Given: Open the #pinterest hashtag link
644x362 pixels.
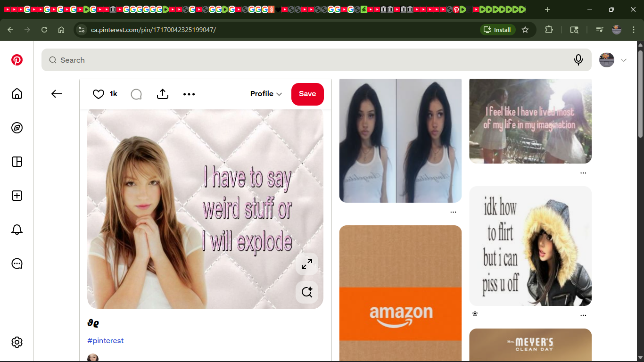Looking at the screenshot, I should point(105,340).
